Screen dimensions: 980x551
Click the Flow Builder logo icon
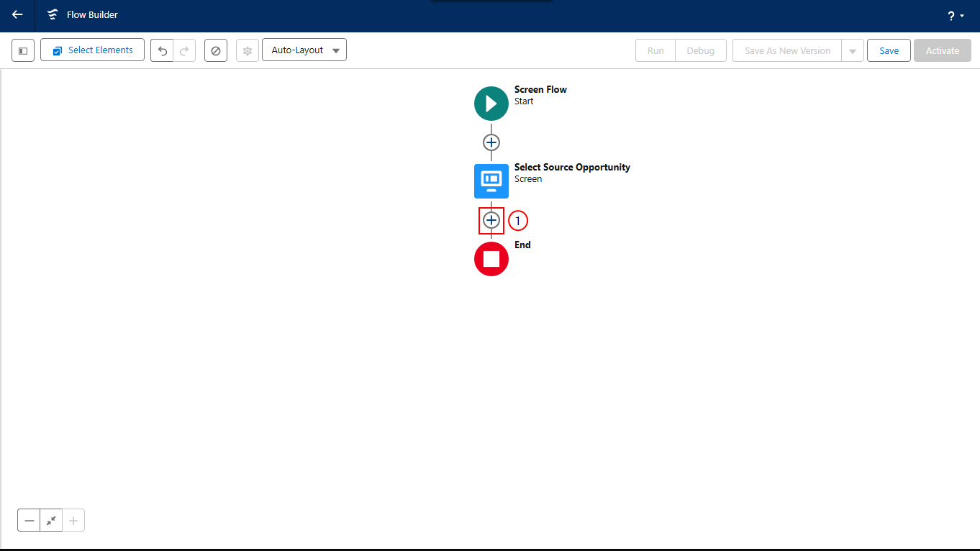(x=52, y=14)
